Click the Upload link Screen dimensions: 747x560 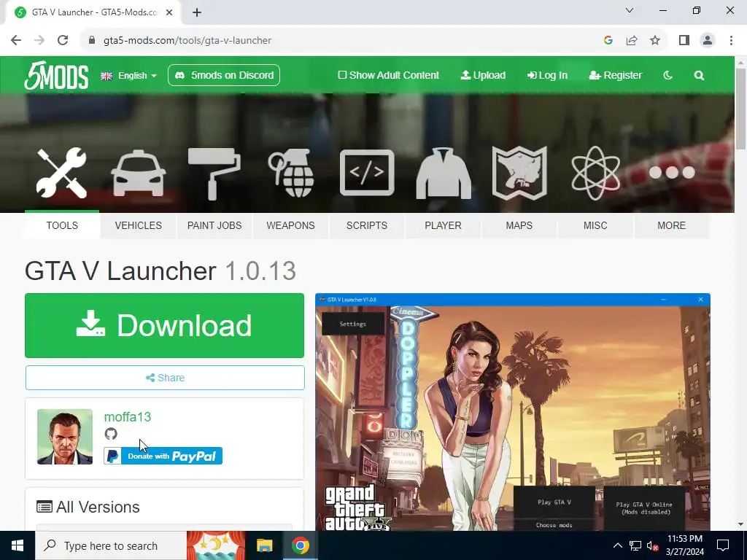pyautogui.click(x=483, y=75)
